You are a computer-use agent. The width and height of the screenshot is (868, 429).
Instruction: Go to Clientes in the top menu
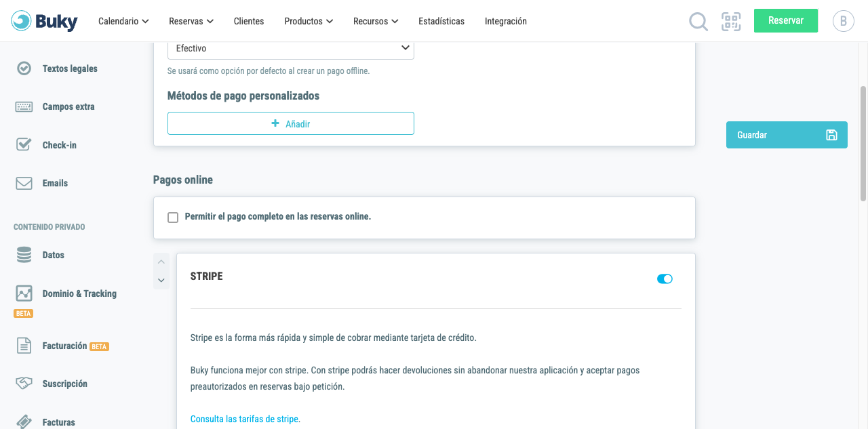pyautogui.click(x=249, y=21)
